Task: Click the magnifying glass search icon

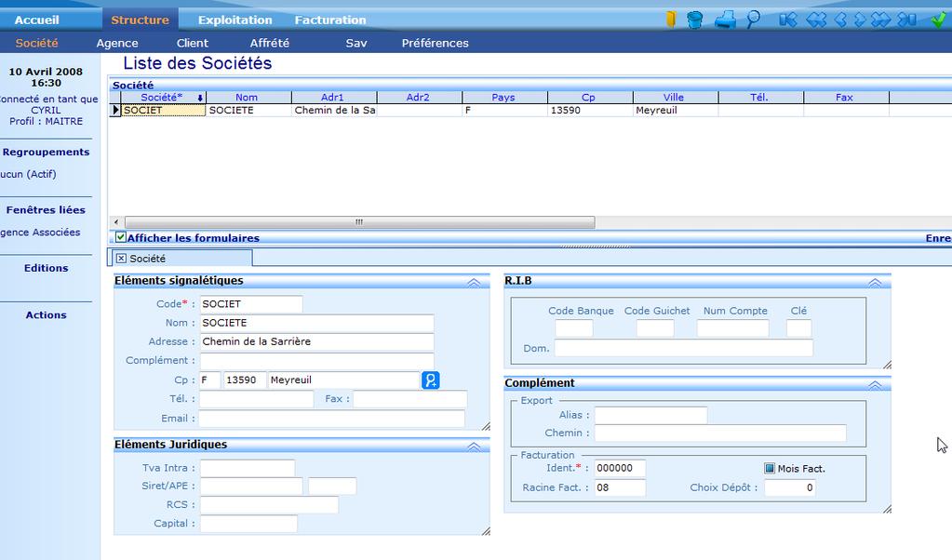Action: (752, 20)
